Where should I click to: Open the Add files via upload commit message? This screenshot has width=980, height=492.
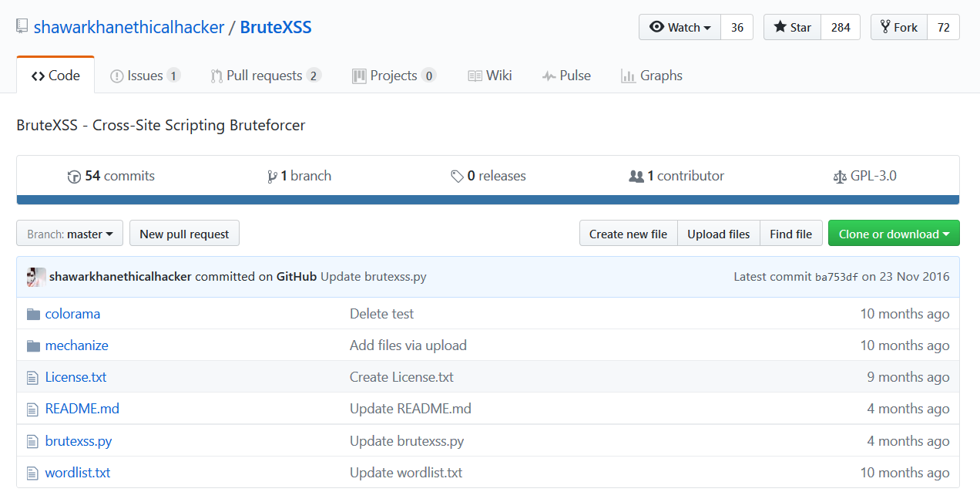(408, 345)
